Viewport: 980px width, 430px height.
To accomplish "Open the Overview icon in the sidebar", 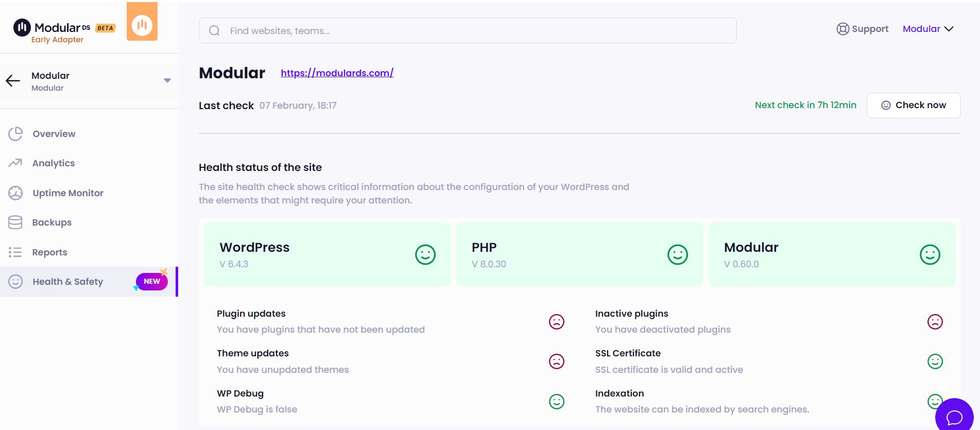I will (x=15, y=133).
